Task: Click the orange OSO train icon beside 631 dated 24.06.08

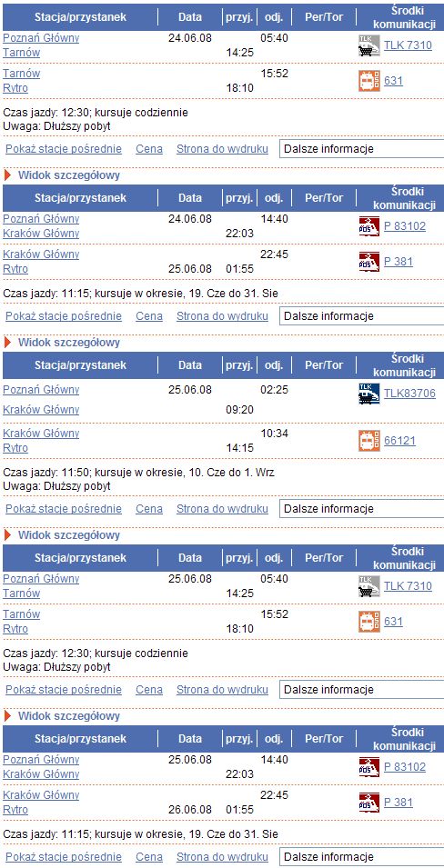Action: click(x=369, y=81)
